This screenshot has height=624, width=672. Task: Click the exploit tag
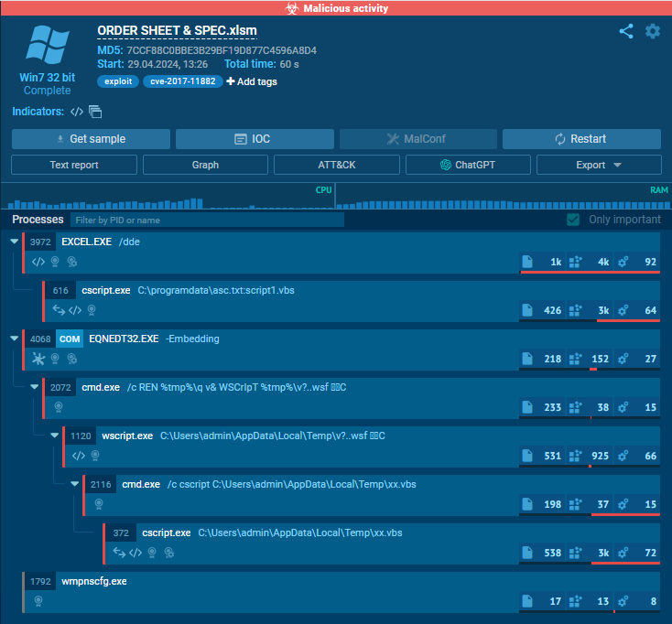118,81
